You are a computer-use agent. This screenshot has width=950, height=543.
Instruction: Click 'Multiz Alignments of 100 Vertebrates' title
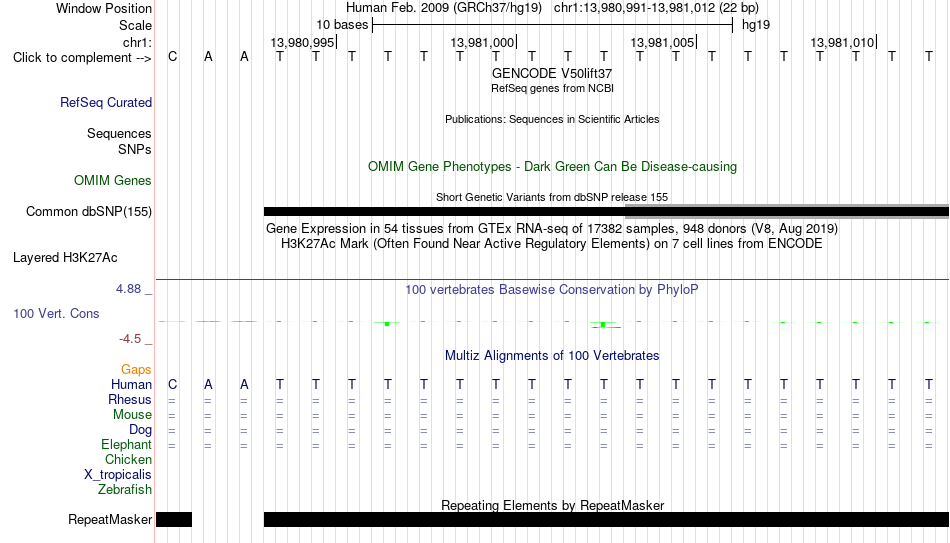pos(552,356)
